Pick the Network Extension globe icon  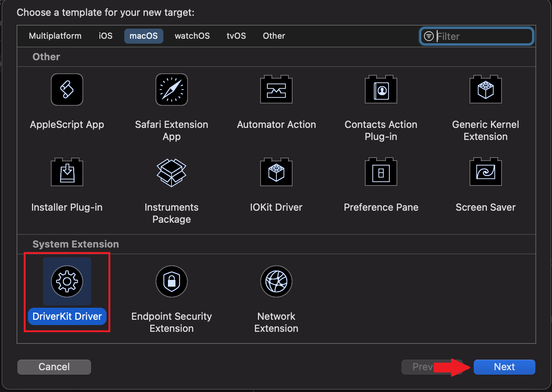(x=276, y=281)
